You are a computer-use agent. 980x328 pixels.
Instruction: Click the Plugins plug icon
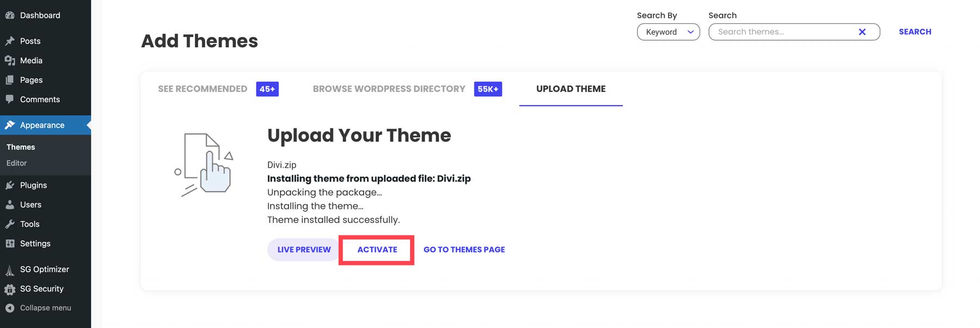[10, 185]
